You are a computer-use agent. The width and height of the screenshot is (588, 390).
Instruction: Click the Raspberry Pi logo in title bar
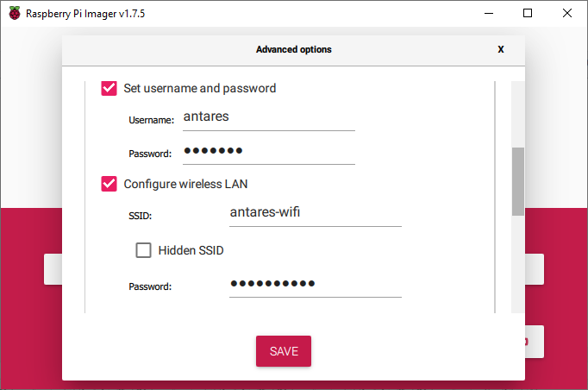point(15,13)
